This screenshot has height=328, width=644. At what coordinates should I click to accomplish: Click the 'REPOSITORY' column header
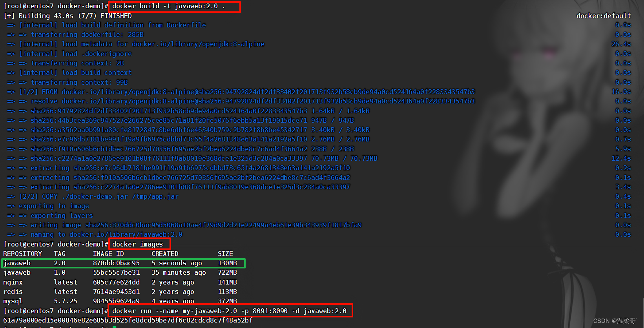22,254
